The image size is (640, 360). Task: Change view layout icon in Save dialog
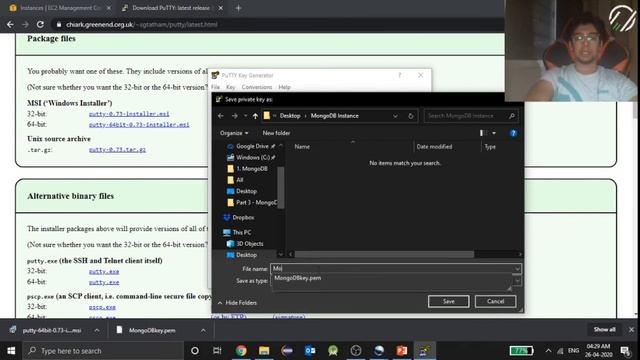(483, 133)
